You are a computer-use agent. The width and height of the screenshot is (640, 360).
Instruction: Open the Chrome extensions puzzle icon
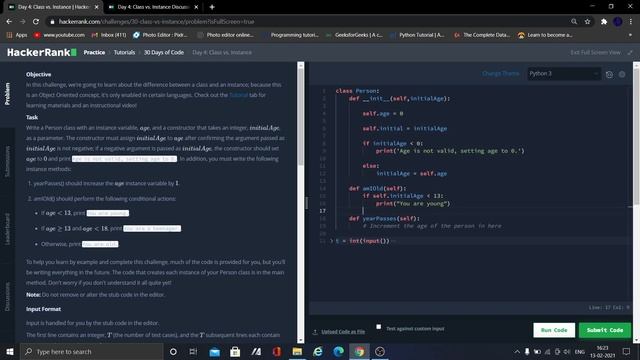(604, 21)
